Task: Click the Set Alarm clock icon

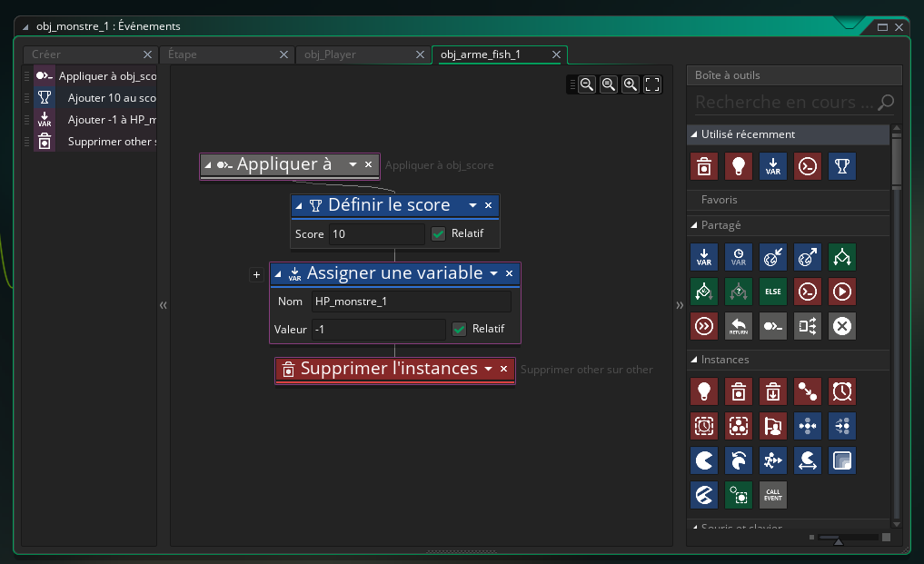Action: pyautogui.click(x=842, y=391)
